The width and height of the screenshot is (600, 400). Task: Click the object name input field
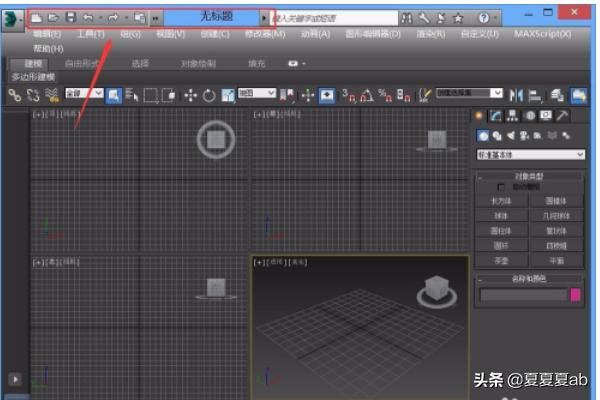click(x=522, y=295)
